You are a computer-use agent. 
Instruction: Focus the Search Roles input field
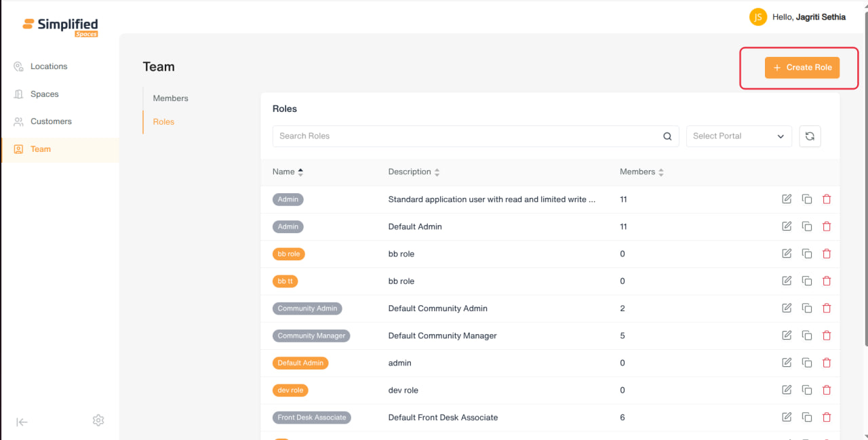click(468, 136)
